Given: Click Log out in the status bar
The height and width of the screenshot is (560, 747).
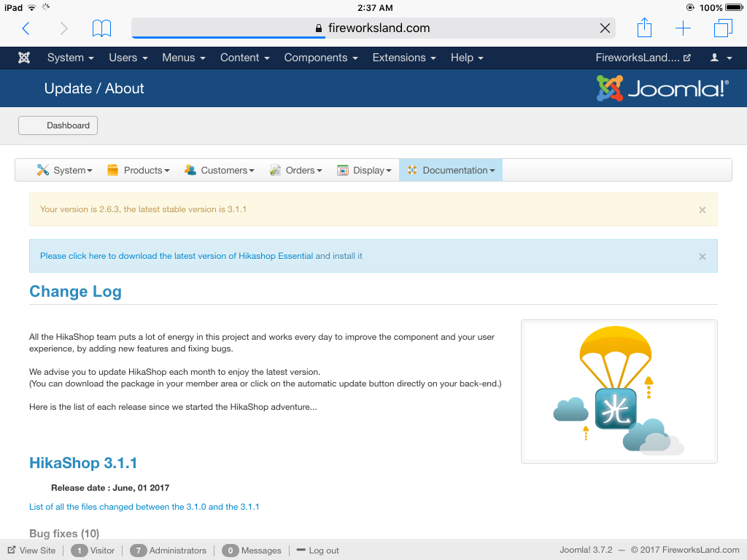Looking at the screenshot, I should [318, 551].
